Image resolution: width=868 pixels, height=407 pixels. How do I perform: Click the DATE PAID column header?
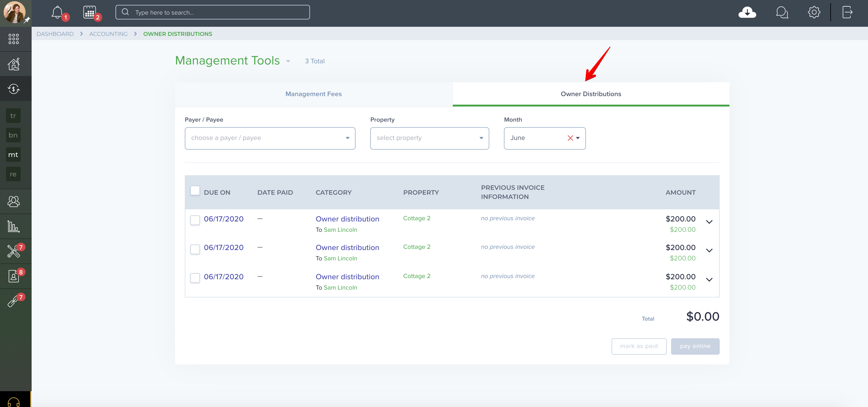[x=275, y=193]
